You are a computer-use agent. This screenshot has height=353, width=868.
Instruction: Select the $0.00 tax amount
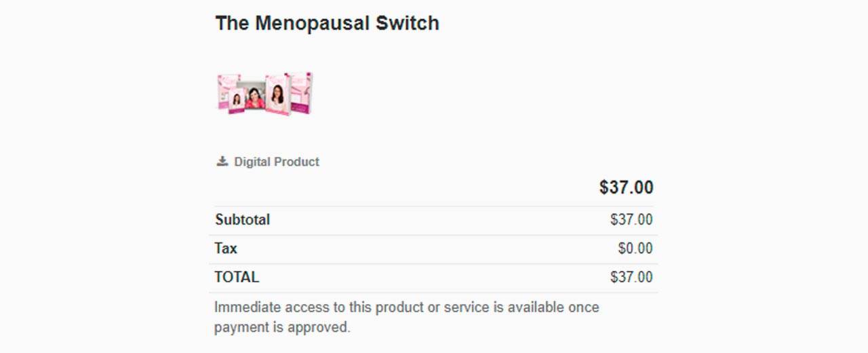tap(635, 248)
